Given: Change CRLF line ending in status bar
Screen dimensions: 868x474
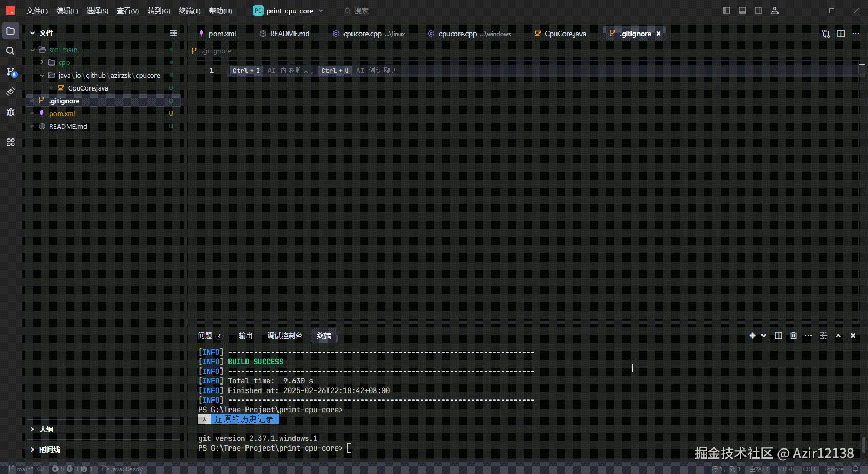Looking at the screenshot, I should coord(809,469).
